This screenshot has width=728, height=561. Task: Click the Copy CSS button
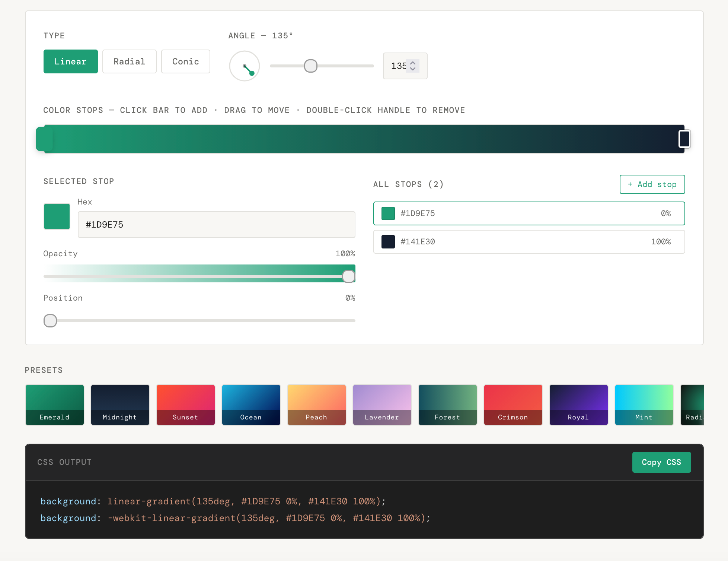tap(662, 462)
